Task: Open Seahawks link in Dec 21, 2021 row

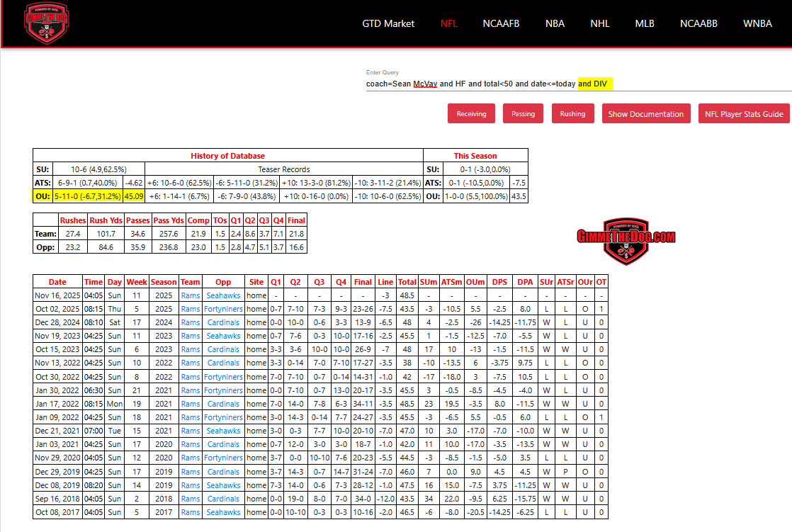Action: (223, 431)
